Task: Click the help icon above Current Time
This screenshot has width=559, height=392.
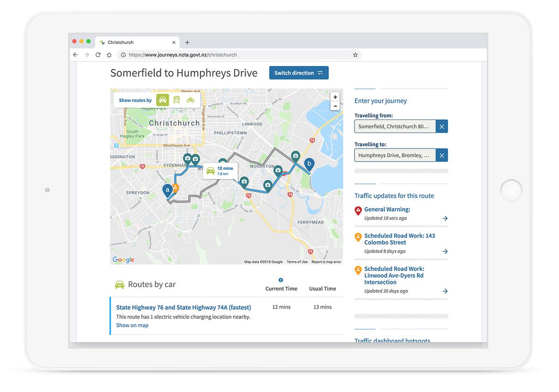Action: [281, 280]
